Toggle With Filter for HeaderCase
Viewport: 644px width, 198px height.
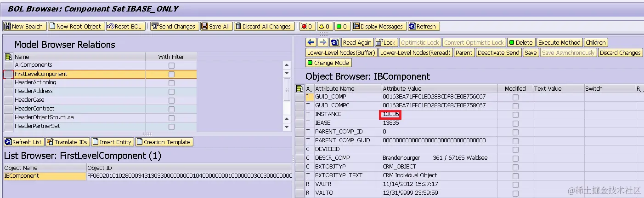pyautogui.click(x=171, y=100)
